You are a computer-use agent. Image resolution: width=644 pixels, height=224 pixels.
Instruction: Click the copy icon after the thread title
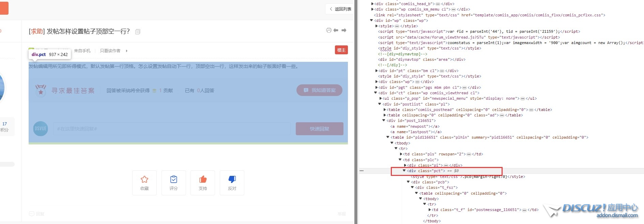138,32
